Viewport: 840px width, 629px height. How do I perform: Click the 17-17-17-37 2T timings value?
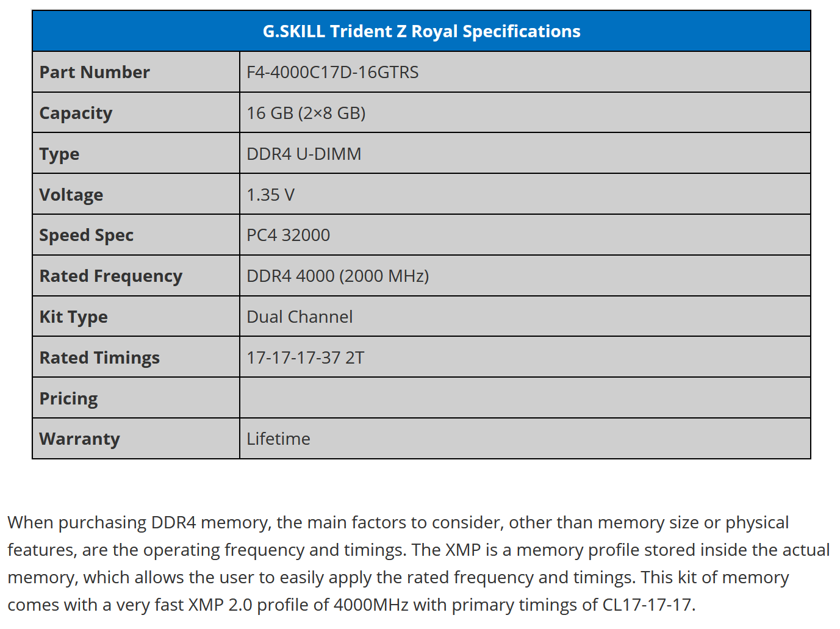tap(305, 358)
